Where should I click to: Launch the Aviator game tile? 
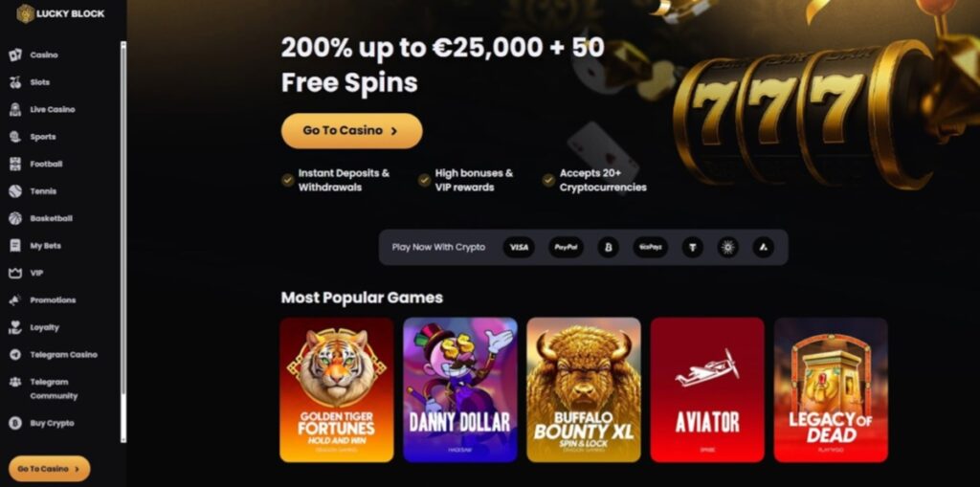(707, 390)
